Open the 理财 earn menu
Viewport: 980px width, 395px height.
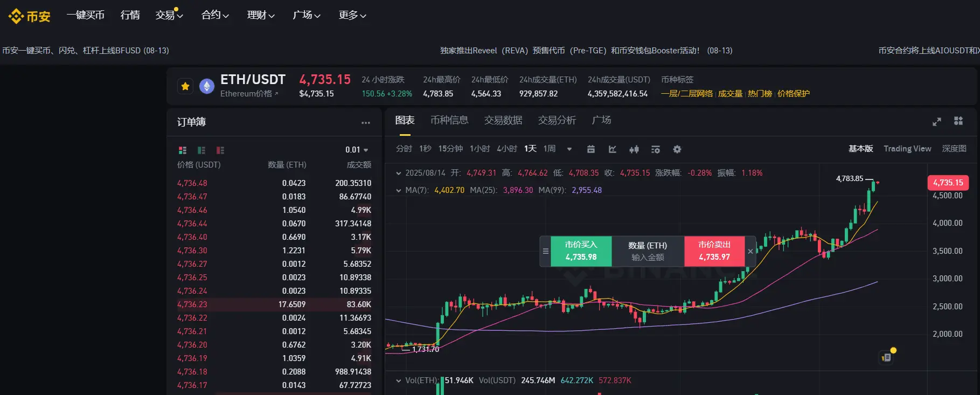(261, 15)
